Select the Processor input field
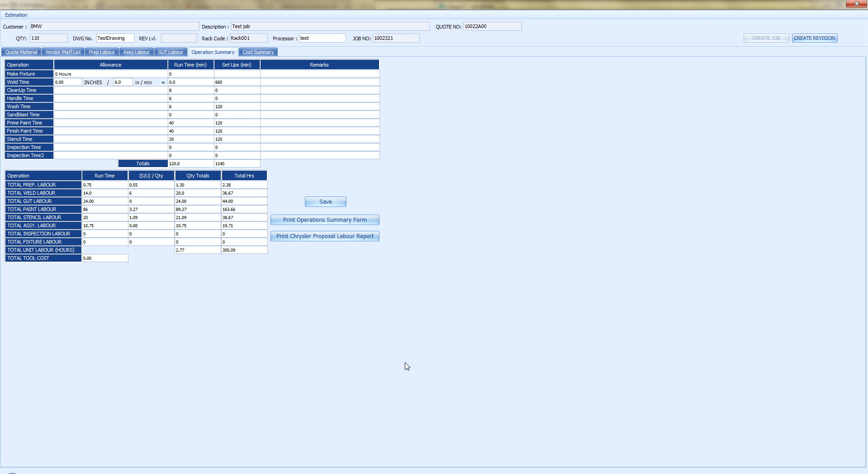The height and width of the screenshot is (474, 868). click(x=322, y=38)
